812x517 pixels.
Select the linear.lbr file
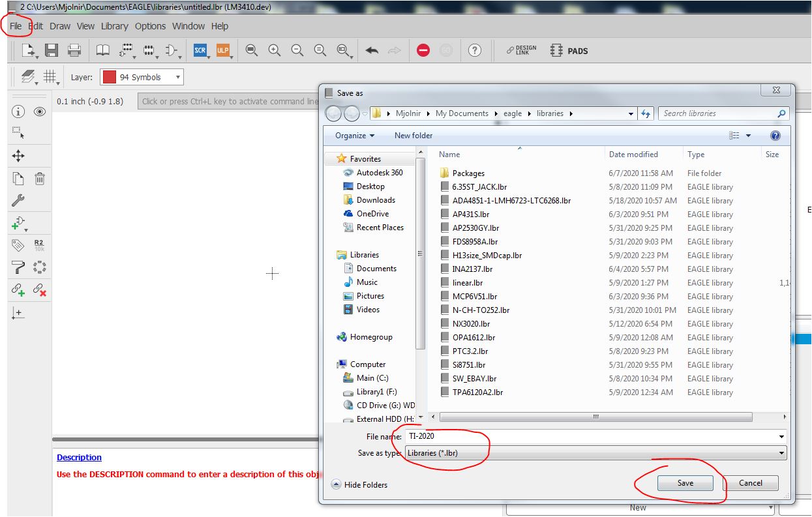click(461, 283)
